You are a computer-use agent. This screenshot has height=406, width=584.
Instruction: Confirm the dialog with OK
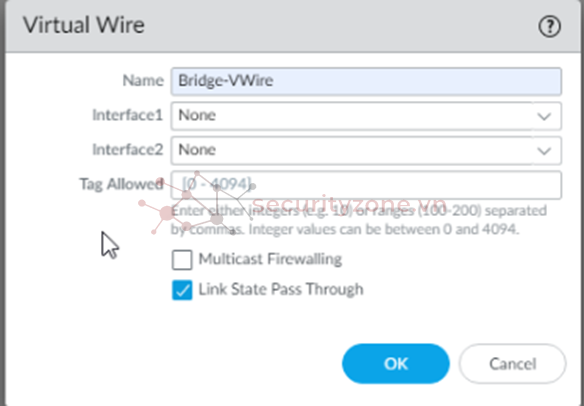[x=396, y=364]
